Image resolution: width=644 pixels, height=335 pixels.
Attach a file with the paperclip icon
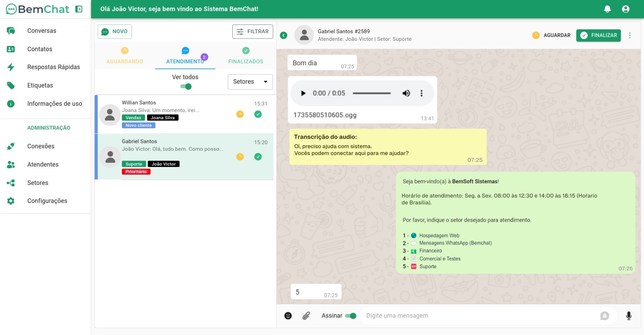point(306,316)
